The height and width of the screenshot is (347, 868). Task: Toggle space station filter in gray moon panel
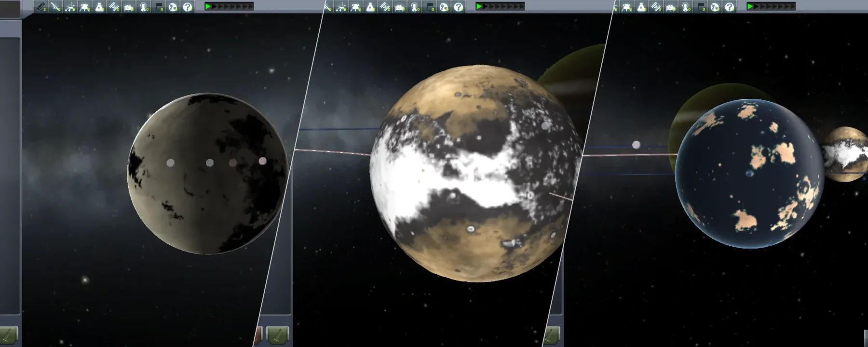114,7
